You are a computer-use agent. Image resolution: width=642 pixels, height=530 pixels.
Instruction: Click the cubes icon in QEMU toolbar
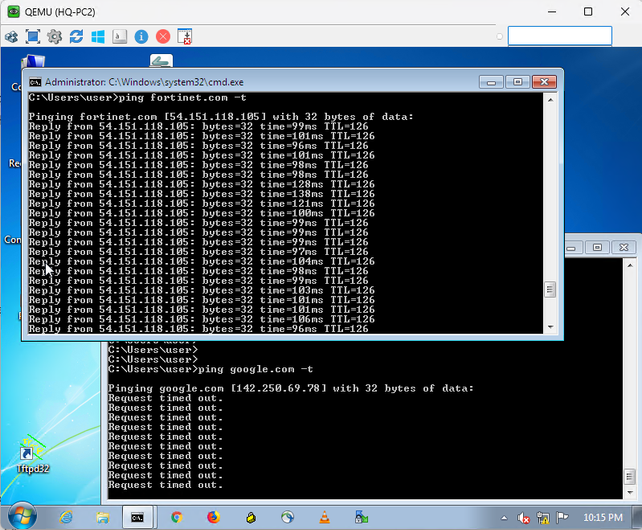tap(11, 37)
